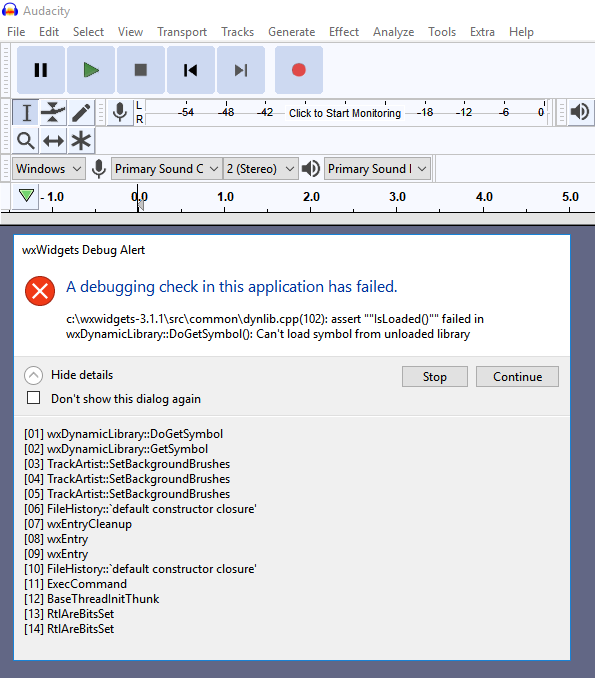Open the Generate menu
The width and height of the screenshot is (595, 678).
(291, 32)
